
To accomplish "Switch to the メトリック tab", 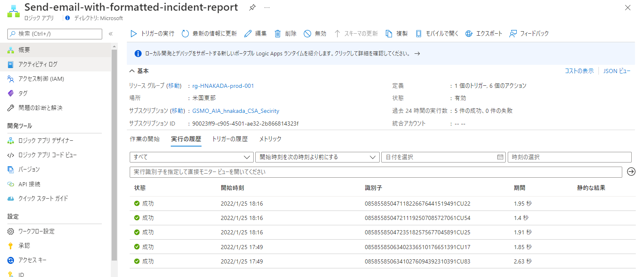I will [270, 139].
